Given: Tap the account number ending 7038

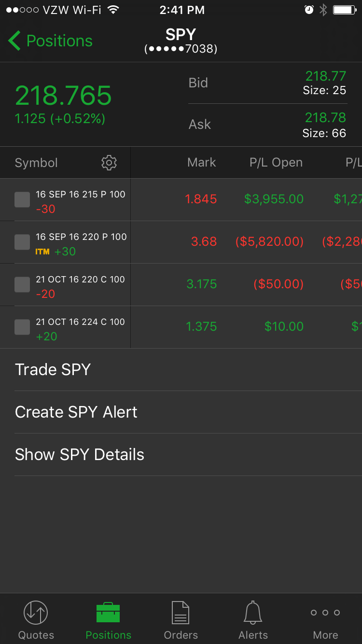Looking at the screenshot, I should coord(181,49).
